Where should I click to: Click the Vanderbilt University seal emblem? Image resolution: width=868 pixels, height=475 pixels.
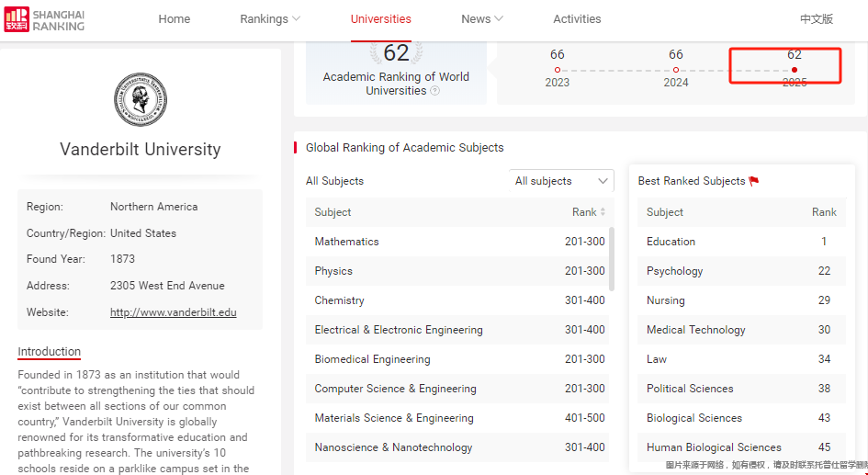coord(141,99)
